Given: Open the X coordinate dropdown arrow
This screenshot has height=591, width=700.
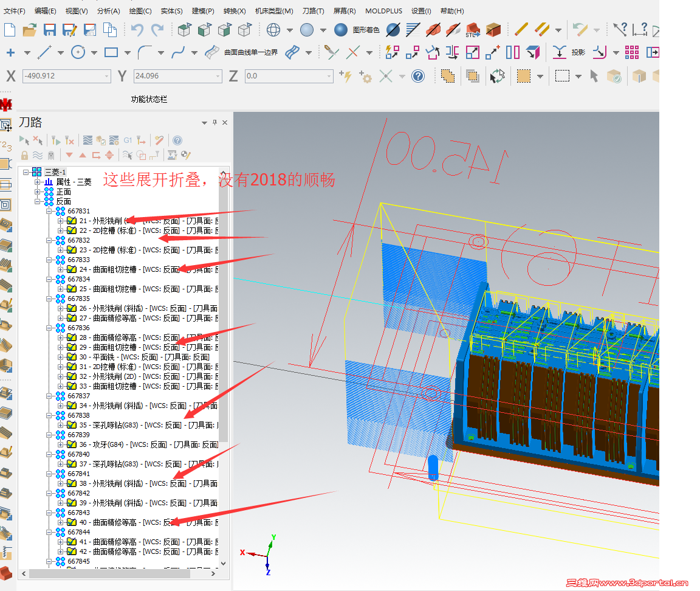Looking at the screenshot, I should (x=107, y=77).
